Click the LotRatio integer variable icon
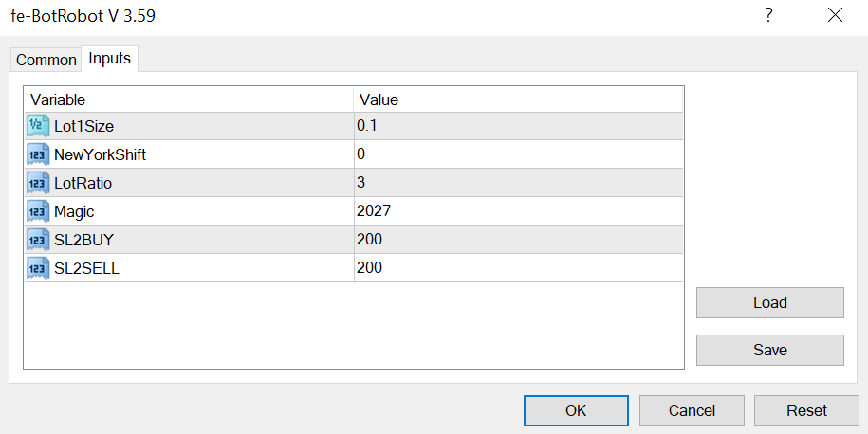Viewport: 868px width, 434px height. (38, 183)
